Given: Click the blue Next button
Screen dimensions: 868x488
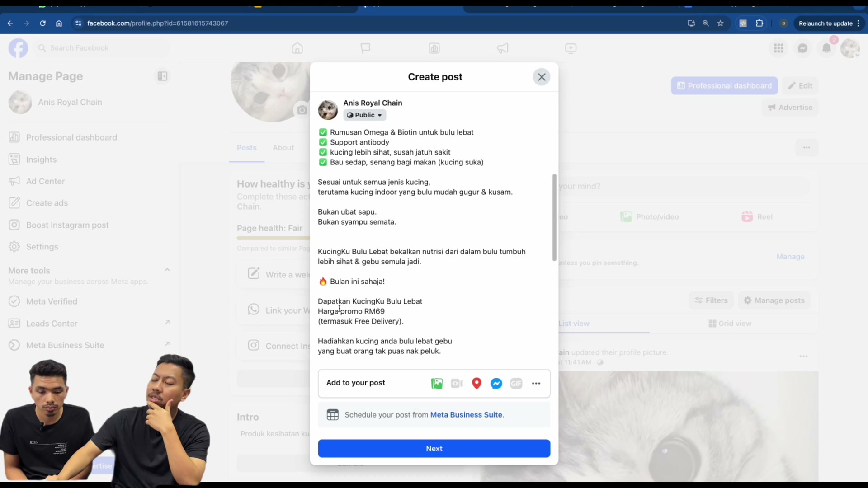Looking at the screenshot, I should click(x=434, y=449).
